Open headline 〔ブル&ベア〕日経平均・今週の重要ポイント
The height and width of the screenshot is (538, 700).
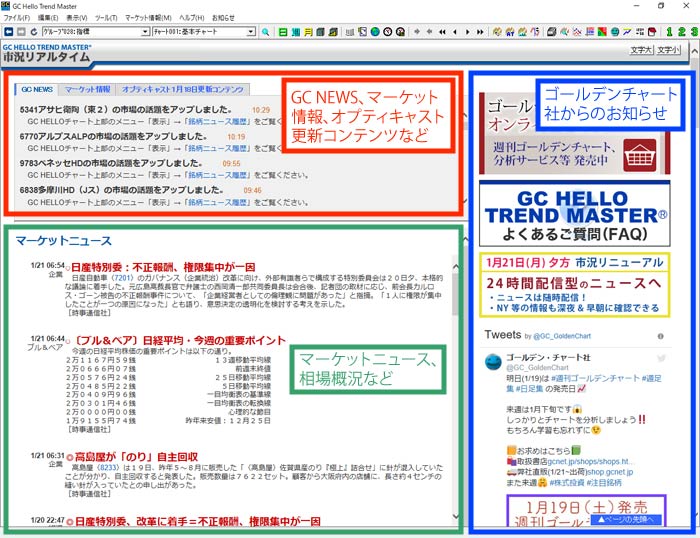[x=179, y=341]
